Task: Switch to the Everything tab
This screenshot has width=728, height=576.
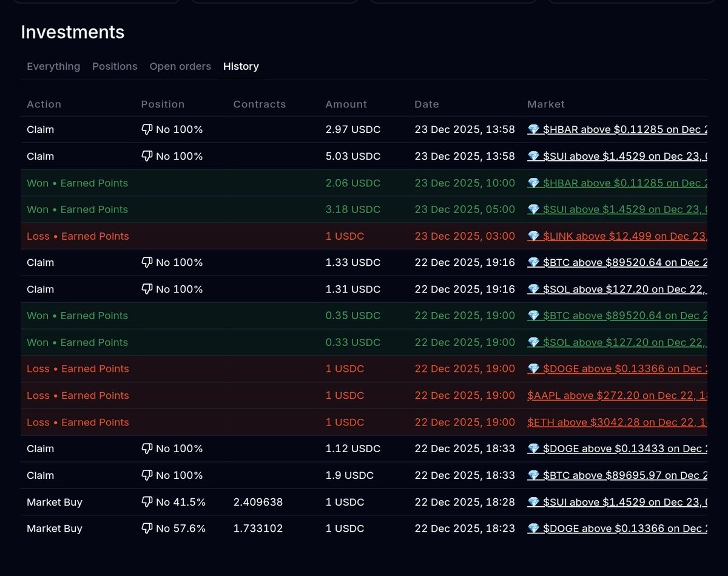Action: pos(53,66)
